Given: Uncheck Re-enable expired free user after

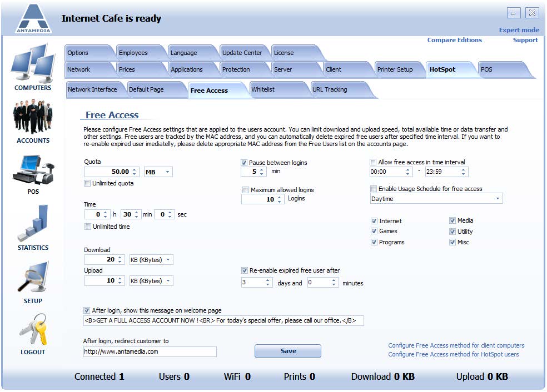Looking at the screenshot, I should coord(245,270).
